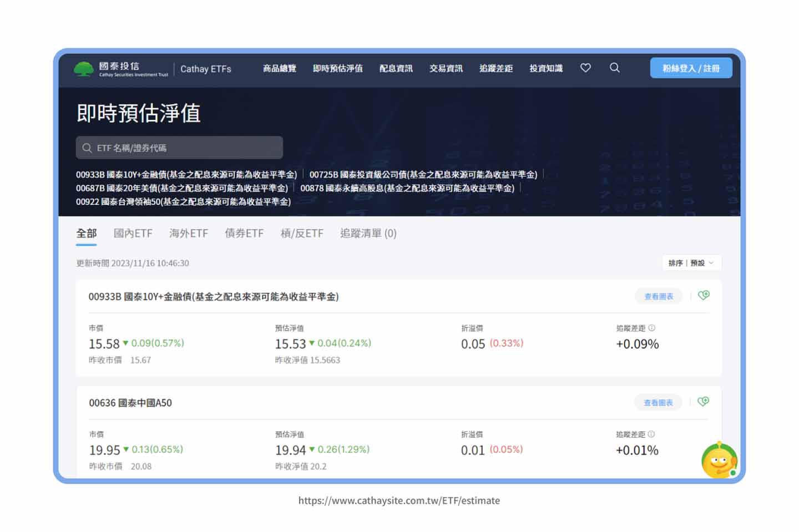Click 查看圖表 for 00933B
This screenshot has width=799, height=532.
point(659,296)
